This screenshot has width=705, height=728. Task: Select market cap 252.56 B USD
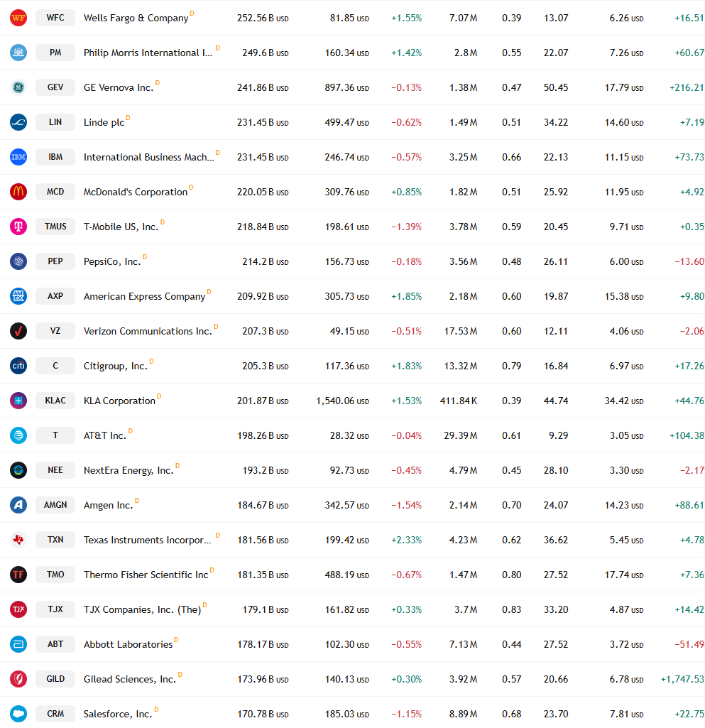coord(263,18)
